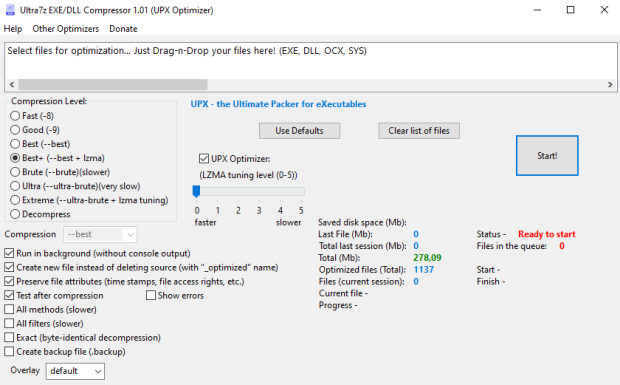The width and height of the screenshot is (620, 385).
Task: Click the Optimized files total 1137
Action: pos(423,270)
